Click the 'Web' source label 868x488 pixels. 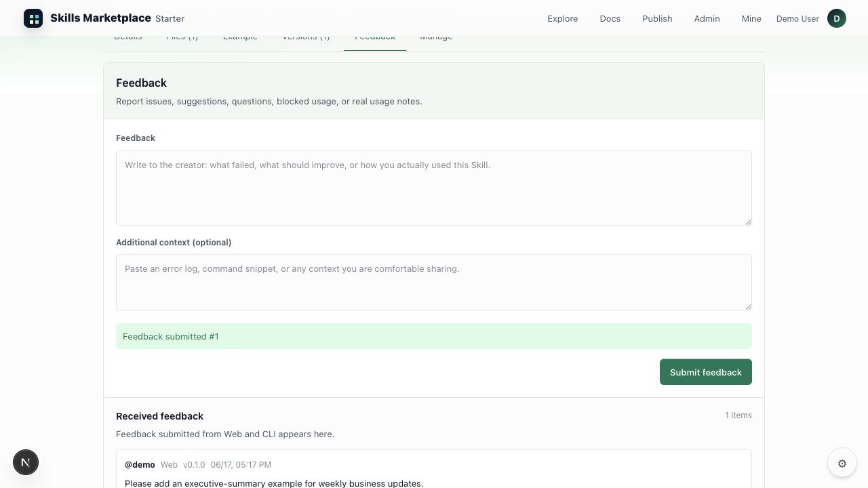pos(169,465)
